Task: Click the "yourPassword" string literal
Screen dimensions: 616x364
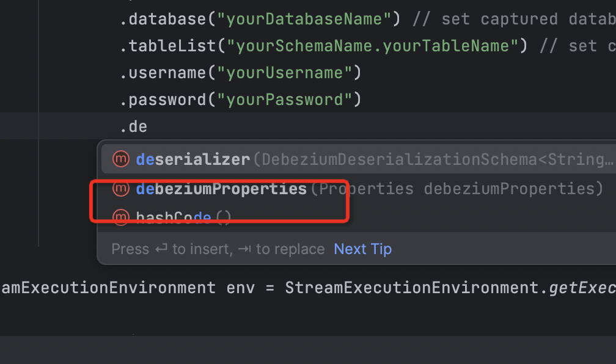Action: point(285,100)
